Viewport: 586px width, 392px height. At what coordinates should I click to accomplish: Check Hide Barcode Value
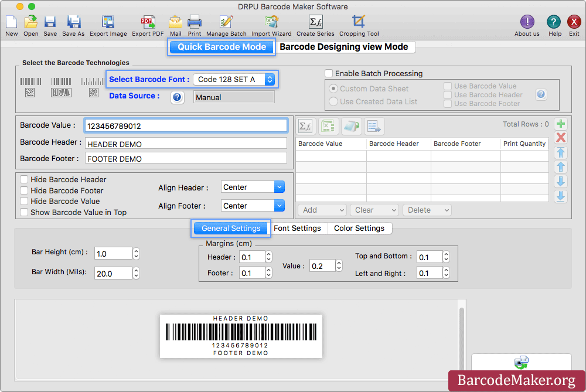pos(24,201)
